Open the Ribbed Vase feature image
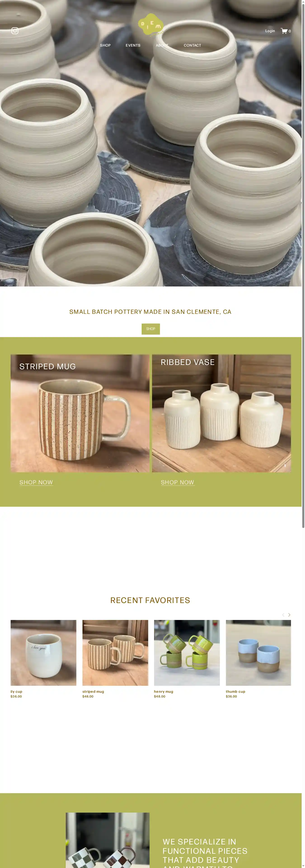 click(x=221, y=413)
